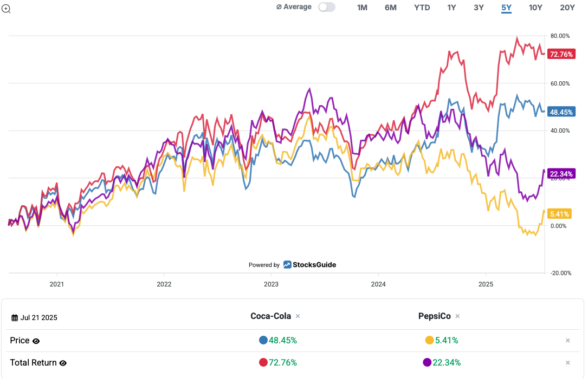588x378 pixels.
Task: Select the 10Y time range
Action: point(535,8)
